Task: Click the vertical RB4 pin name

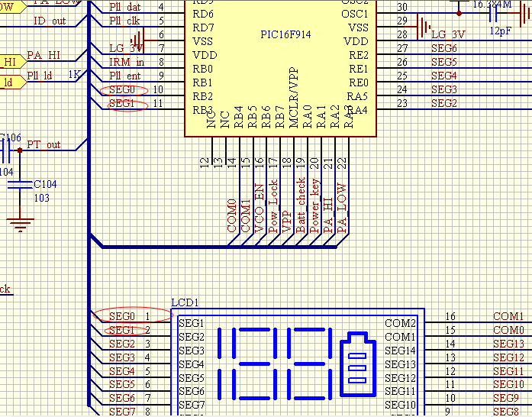Action: (238, 117)
